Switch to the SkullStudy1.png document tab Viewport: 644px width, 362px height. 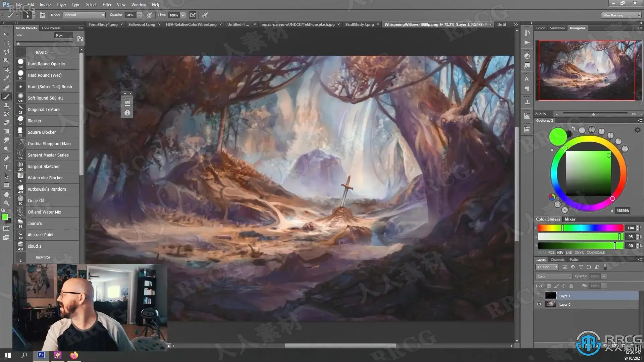click(x=359, y=24)
